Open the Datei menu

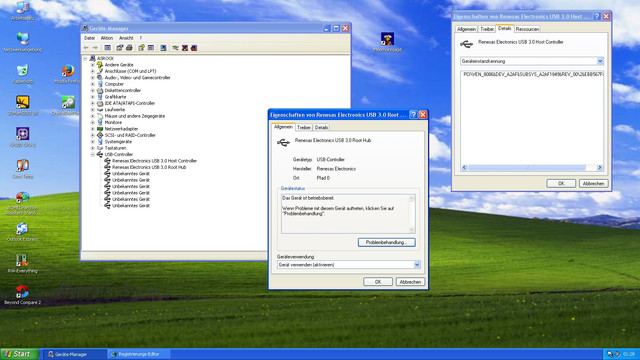89,38
